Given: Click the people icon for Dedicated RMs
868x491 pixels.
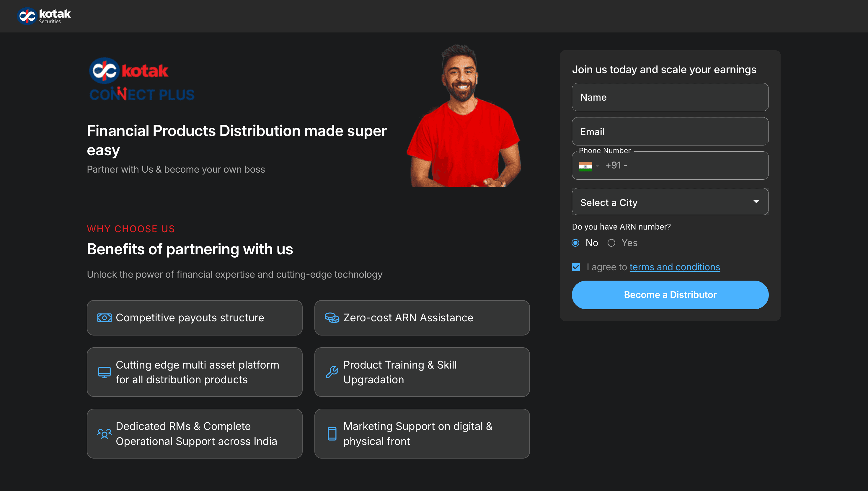Looking at the screenshot, I should [x=104, y=434].
